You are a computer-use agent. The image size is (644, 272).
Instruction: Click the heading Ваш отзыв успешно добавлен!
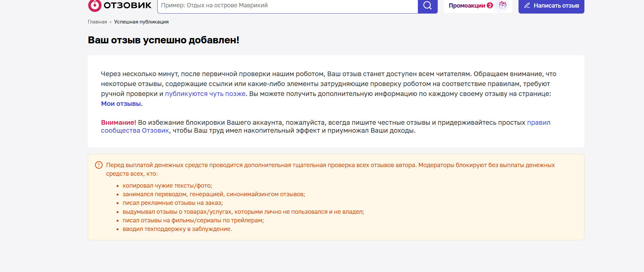164,40
